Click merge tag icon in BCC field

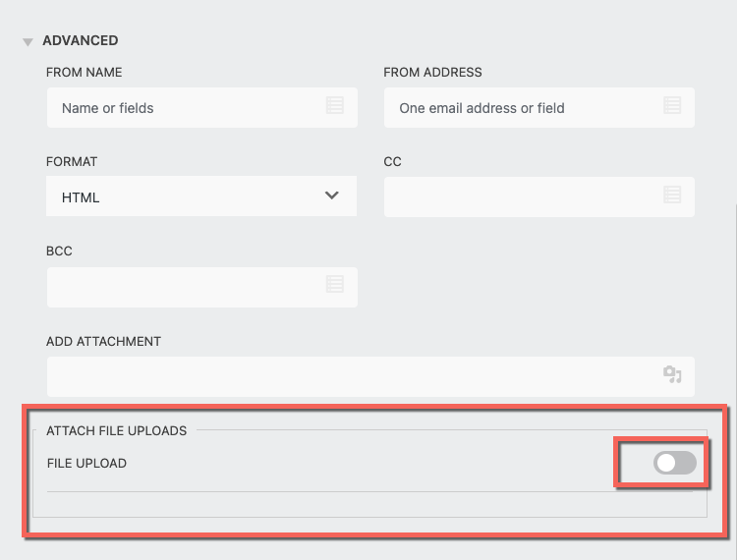pyautogui.click(x=334, y=285)
